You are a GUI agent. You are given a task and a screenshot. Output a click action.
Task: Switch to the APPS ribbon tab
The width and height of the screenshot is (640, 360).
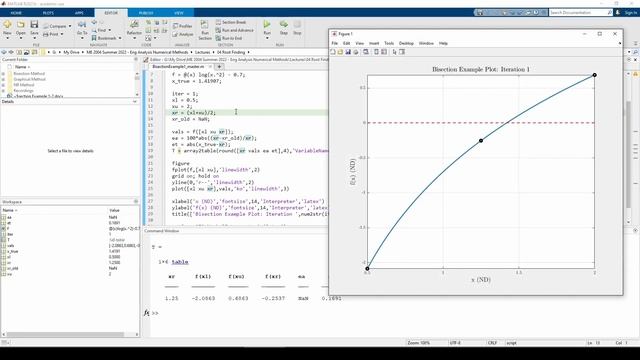[x=79, y=13]
